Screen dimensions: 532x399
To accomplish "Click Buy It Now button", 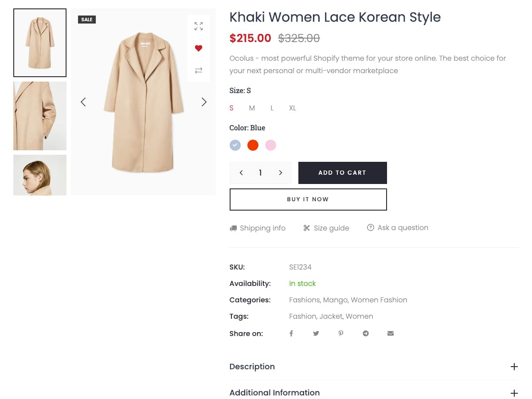I will (x=308, y=199).
